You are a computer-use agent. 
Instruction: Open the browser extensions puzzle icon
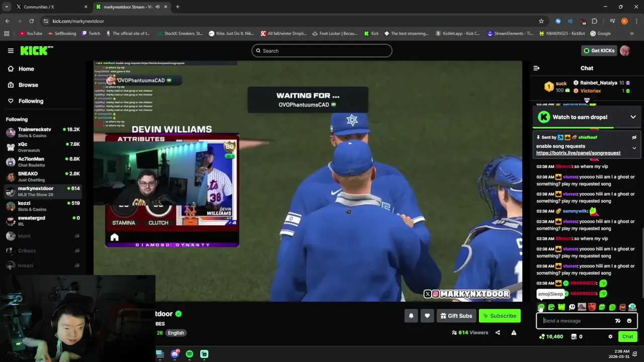click(595, 21)
